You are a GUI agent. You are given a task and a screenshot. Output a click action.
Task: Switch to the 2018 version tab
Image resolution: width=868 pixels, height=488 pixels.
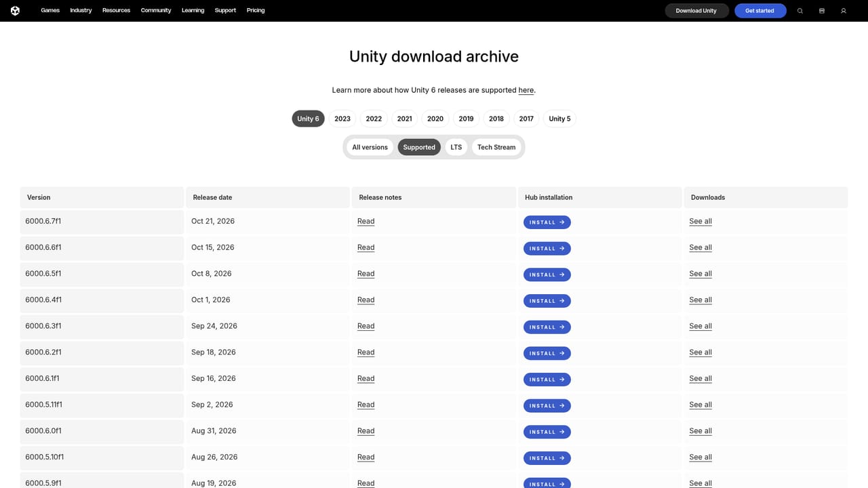[496, 119]
